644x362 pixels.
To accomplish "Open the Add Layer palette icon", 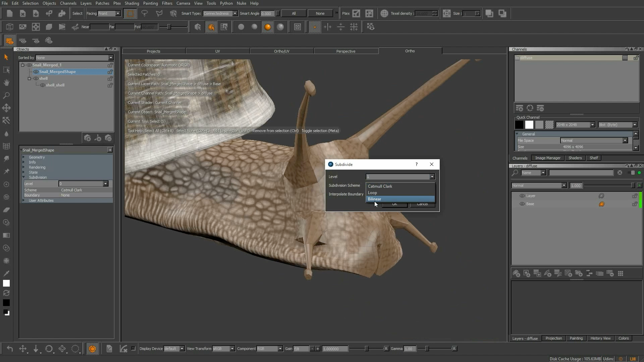I will click(516, 274).
